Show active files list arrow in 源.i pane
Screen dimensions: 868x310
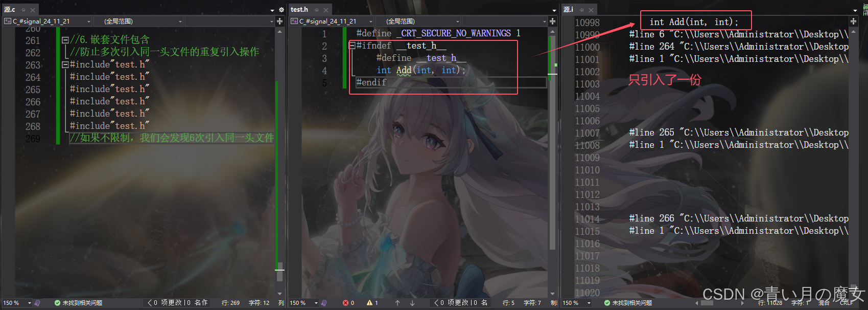tap(855, 10)
